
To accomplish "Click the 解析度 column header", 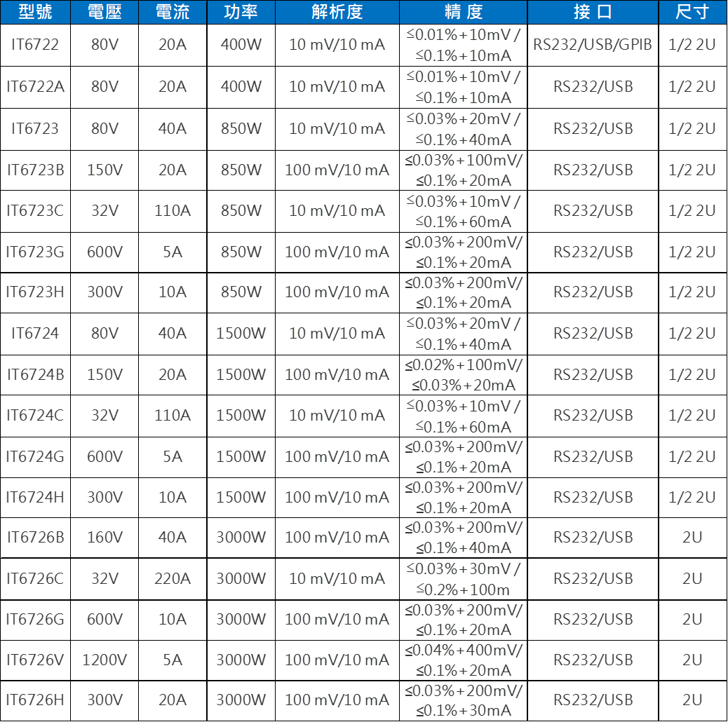I will tap(337, 12).
